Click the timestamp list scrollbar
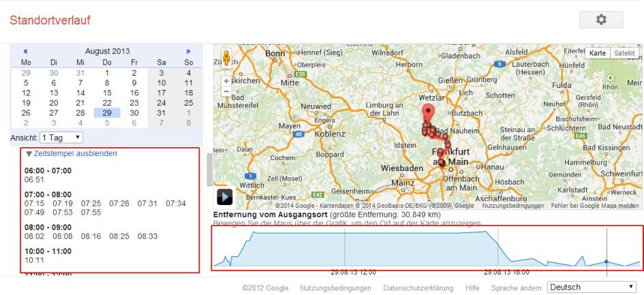The height and width of the screenshot is (295, 644). click(x=210, y=170)
